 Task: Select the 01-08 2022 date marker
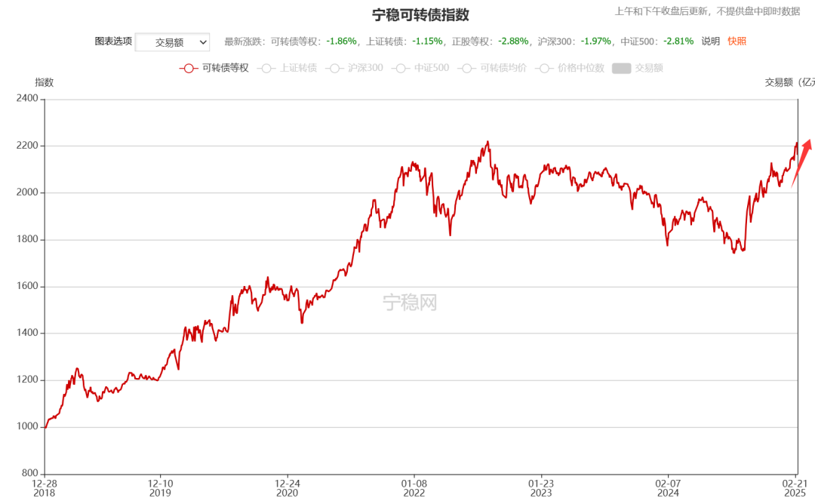414,488
